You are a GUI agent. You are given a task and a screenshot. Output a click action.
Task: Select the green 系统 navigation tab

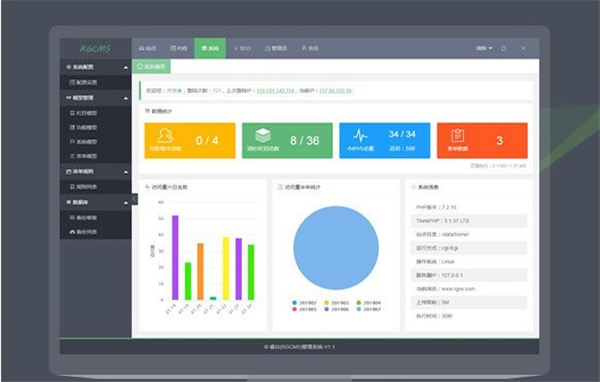point(210,48)
